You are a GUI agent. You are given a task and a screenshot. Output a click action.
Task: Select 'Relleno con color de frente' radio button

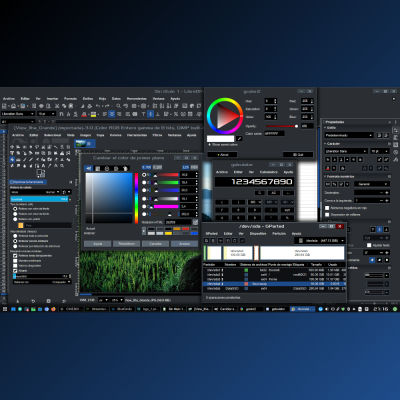point(15,209)
